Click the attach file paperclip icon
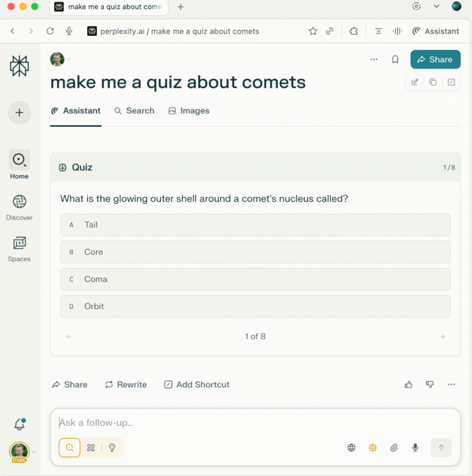The image size is (472, 476). [x=394, y=448]
